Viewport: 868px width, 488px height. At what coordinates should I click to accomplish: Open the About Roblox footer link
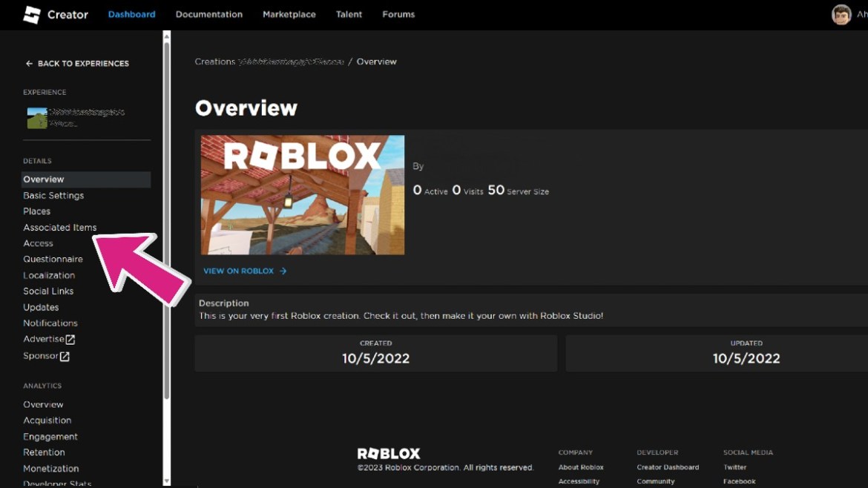coord(580,467)
